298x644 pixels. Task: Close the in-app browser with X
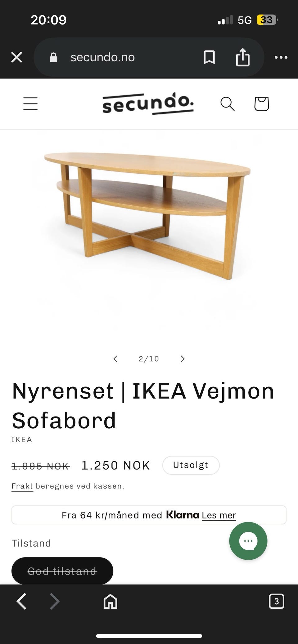coord(16,57)
